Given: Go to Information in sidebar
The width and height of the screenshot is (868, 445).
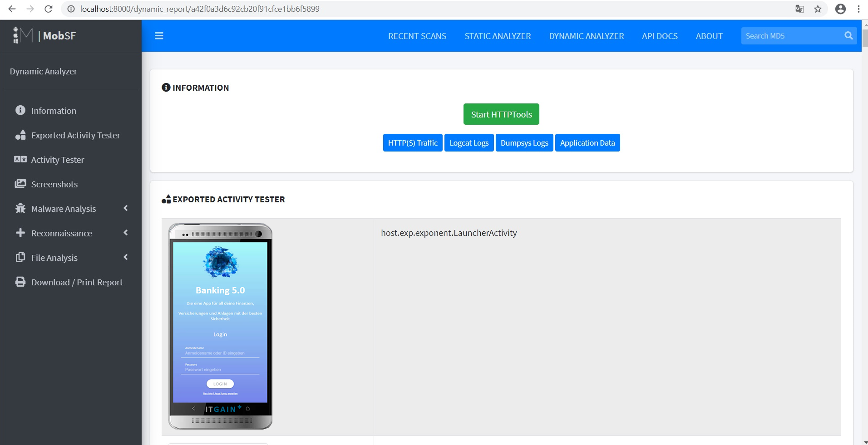Looking at the screenshot, I should [x=54, y=111].
